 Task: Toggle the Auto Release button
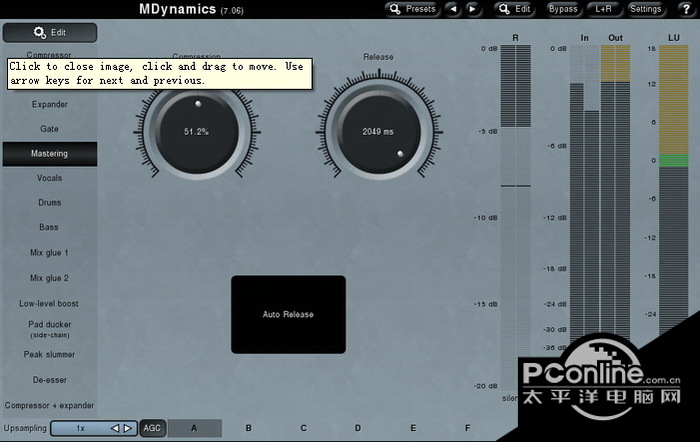[x=288, y=314]
